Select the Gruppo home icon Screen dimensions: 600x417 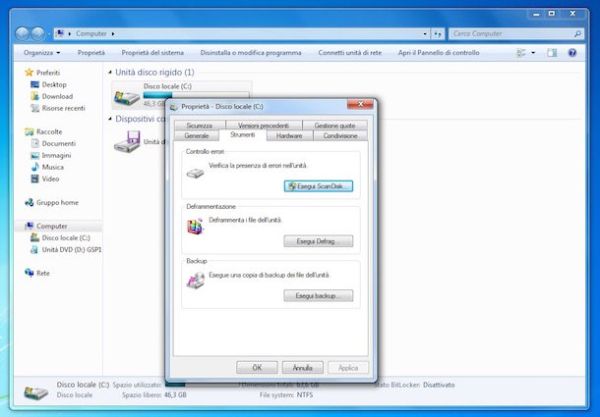(29, 202)
